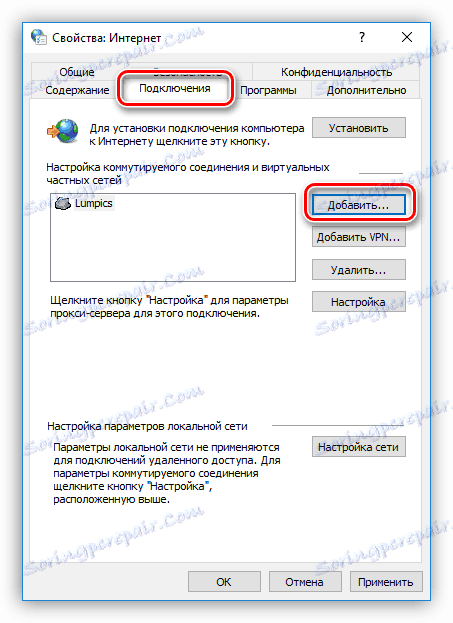Click the Отмена button
The image size is (453, 623).
(x=305, y=582)
